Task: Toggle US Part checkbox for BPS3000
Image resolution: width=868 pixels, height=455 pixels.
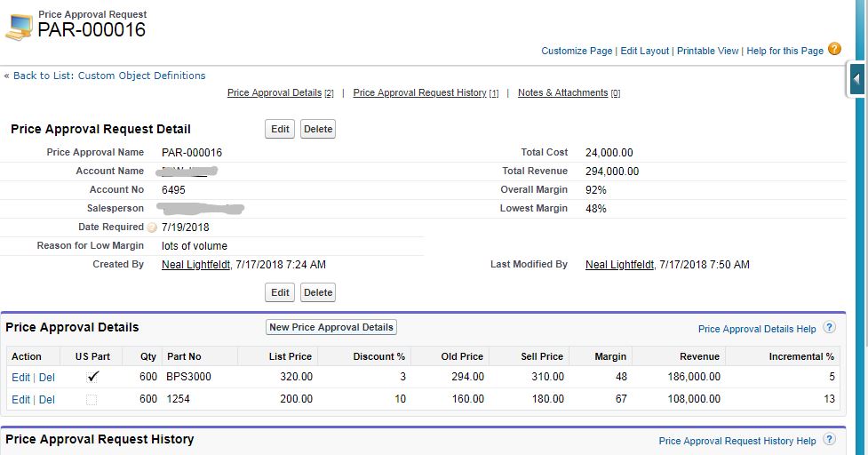Action: point(92,377)
